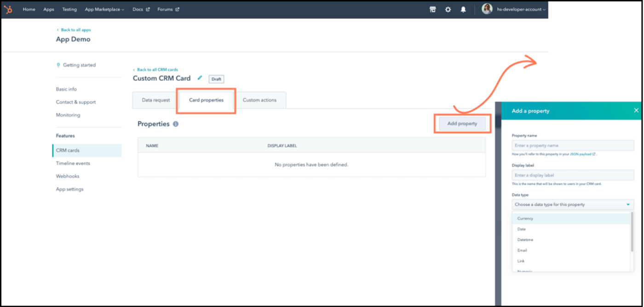Open the App Marketplace store icon

pyautogui.click(x=433, y=9)
